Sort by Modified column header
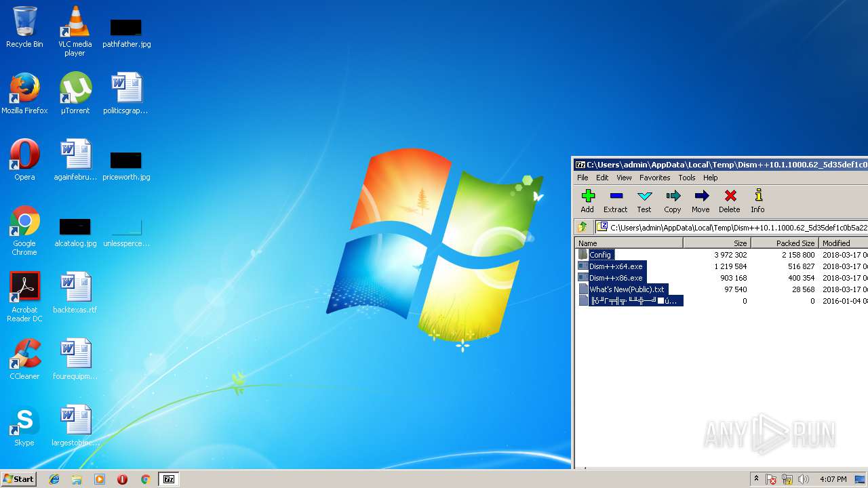Image resolution: width=868 pixels, height=488 pixels. 843,243
